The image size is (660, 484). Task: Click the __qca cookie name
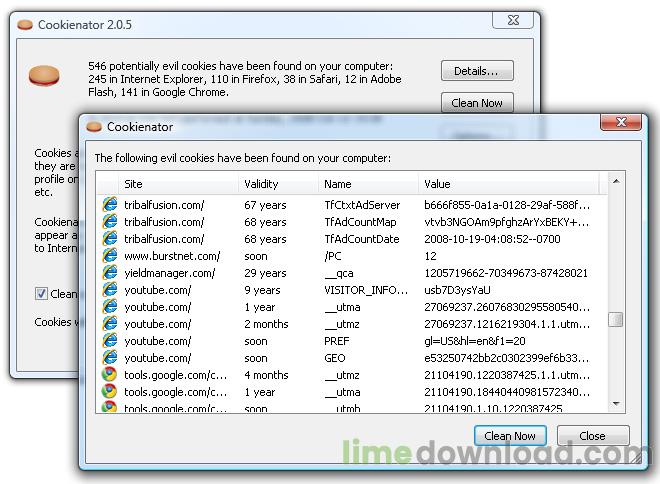coord(339,273)
